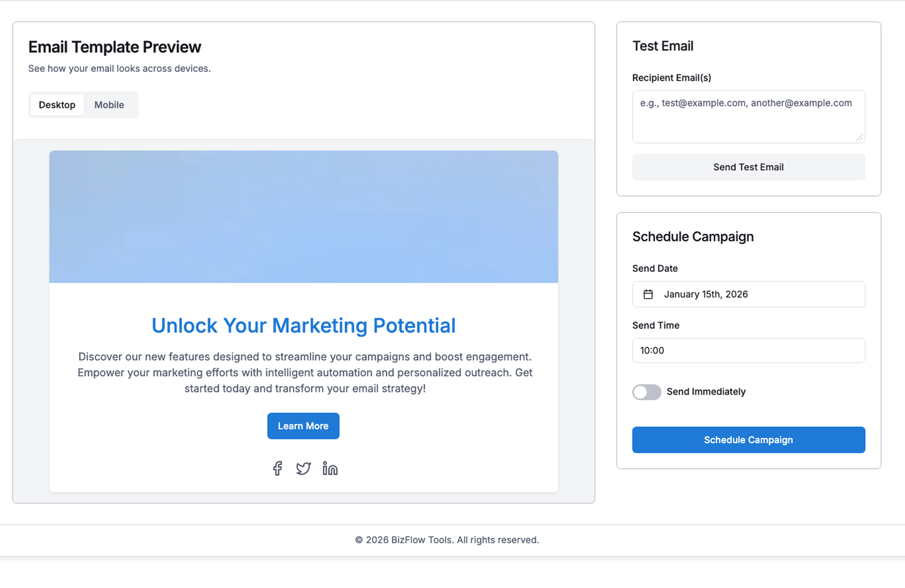The width and height of the screenshot is (905, 588).
Task: Click the Facebook icon in the email preview
Action: (x=278, y=468)
